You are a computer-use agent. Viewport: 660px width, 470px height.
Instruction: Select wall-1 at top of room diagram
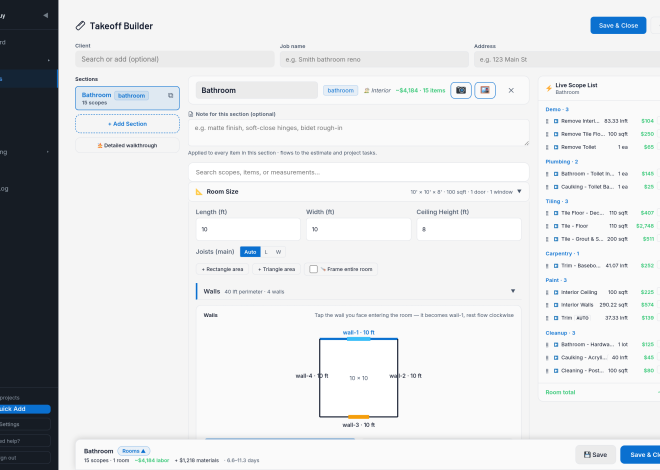click(359, 339)
